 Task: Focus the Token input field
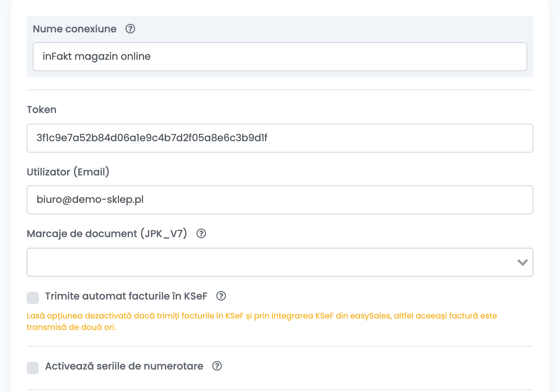280,138
